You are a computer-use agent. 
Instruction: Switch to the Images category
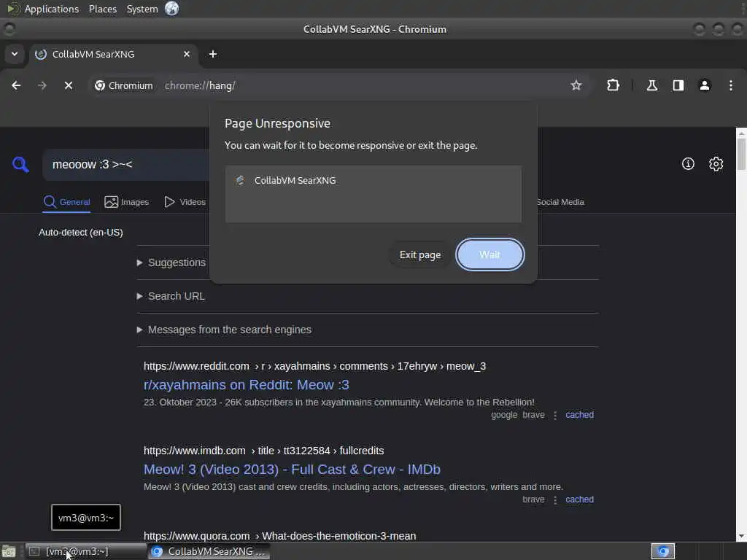(x=127, y=202)
